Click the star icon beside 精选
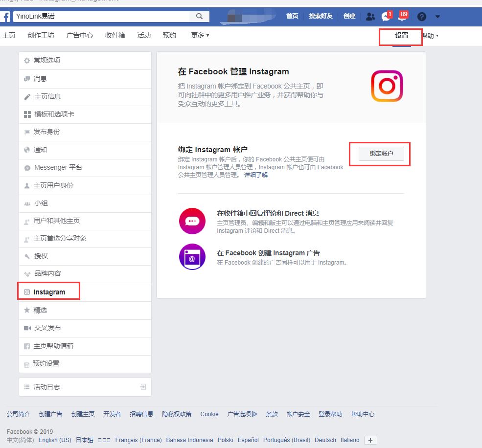The height and width of the screenshot is (448, 482). (27, 310)
